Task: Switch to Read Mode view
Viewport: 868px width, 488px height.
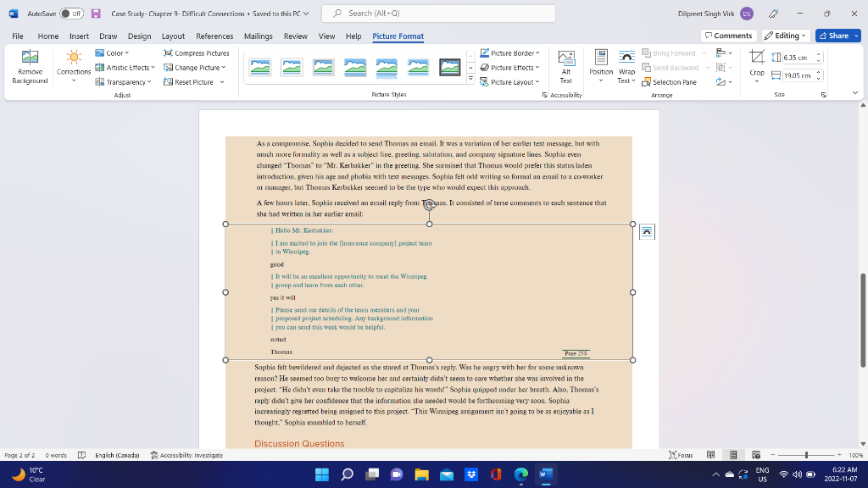Action: 711,455
